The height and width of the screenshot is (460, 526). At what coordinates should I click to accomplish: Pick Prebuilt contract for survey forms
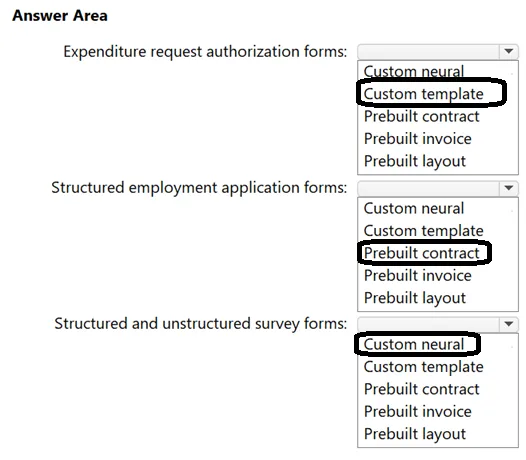421,389
